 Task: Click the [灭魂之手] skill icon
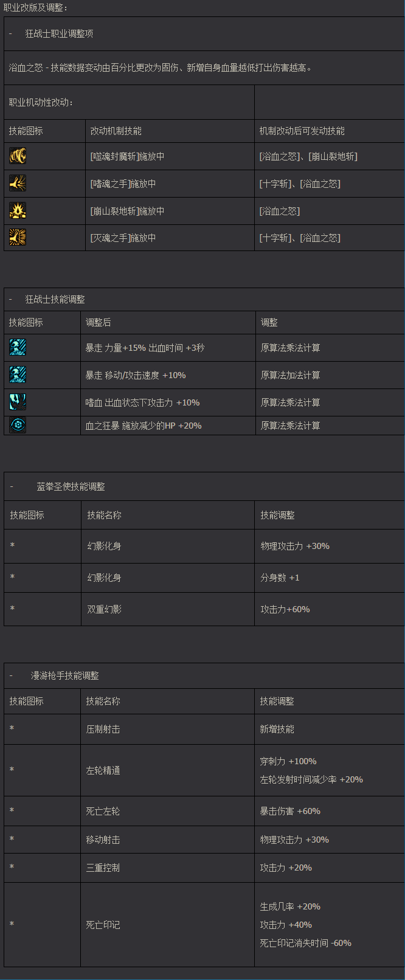pyautogui.click(x=18, y=237)
